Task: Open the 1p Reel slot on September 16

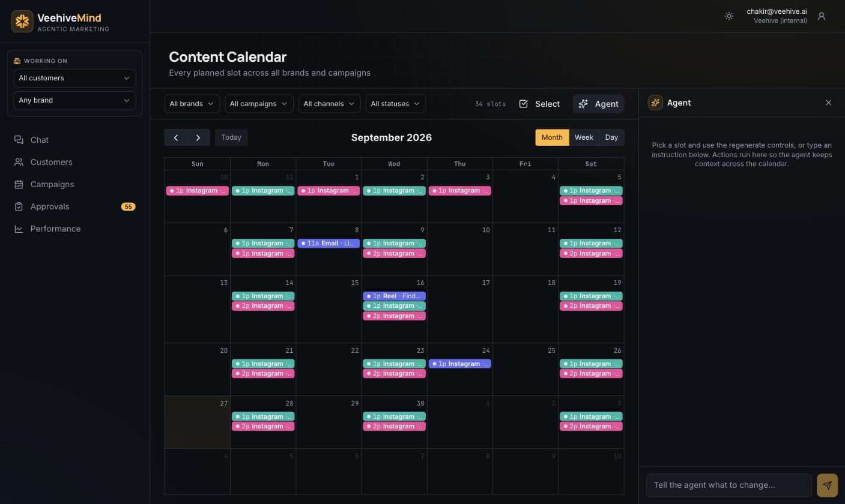Action: 394,296
